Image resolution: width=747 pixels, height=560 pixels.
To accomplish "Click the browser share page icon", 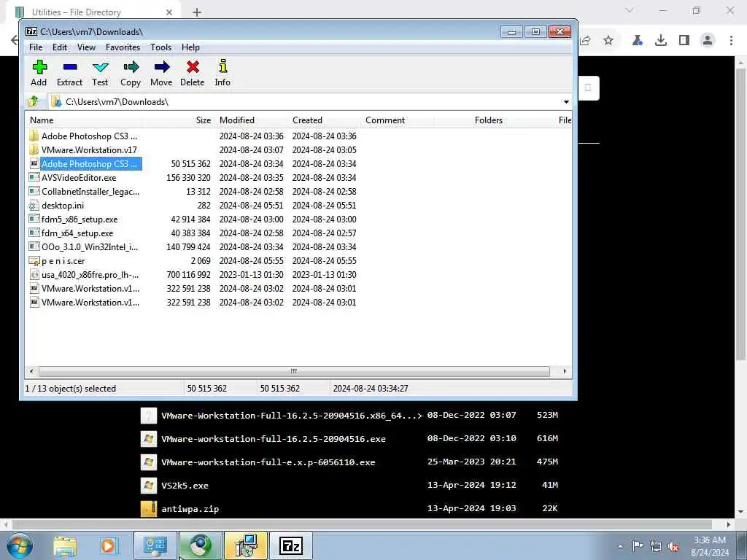I will point(586,41).
